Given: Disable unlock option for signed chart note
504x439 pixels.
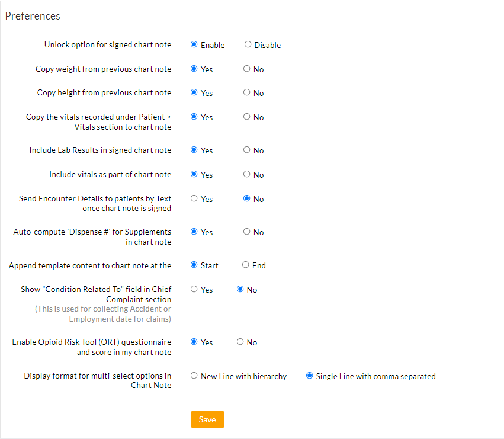Looking at the screenshot, I should tap(248, 44).
